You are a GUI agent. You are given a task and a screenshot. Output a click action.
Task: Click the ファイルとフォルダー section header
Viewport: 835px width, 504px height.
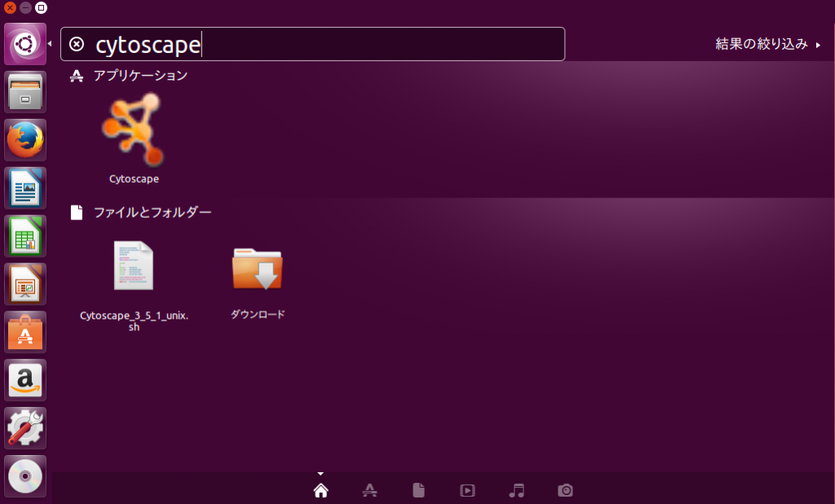click(141, 213)
